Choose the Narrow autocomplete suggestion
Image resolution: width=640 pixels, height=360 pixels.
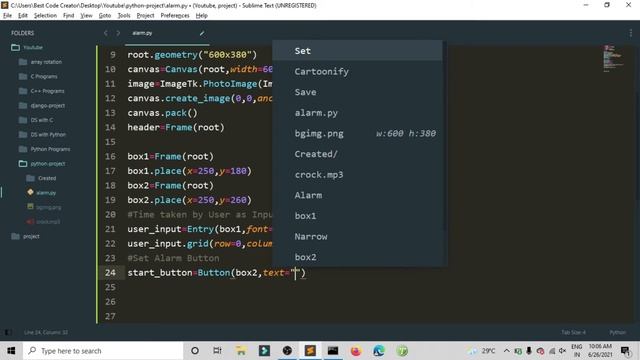[357, 236]
